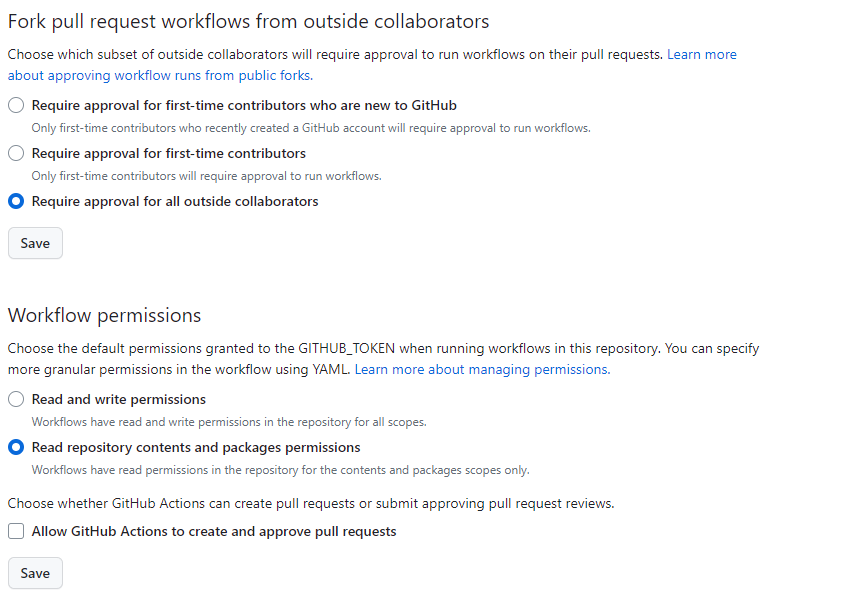Click label text 'Require approval for all outside collaborators'
The image size is (846, 597).
175,201
